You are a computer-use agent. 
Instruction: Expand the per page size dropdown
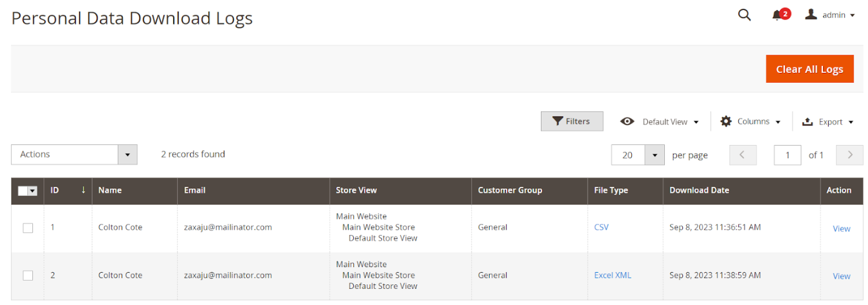point(654,155)
